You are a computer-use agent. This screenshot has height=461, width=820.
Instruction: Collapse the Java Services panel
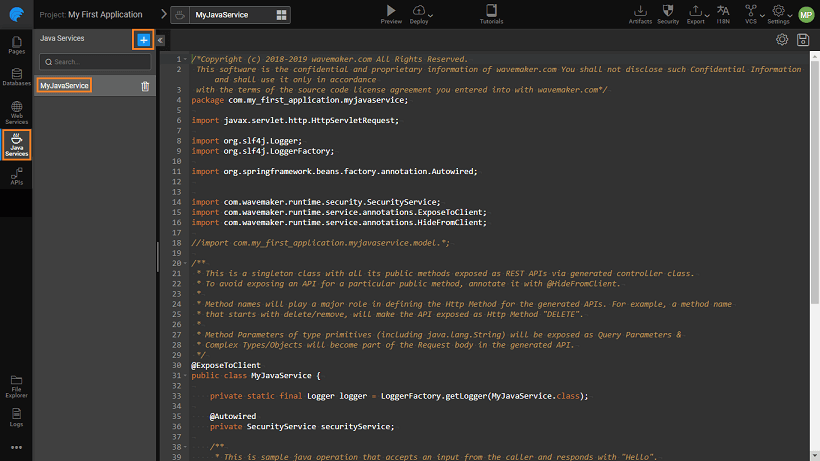click(x=161, y=40)
